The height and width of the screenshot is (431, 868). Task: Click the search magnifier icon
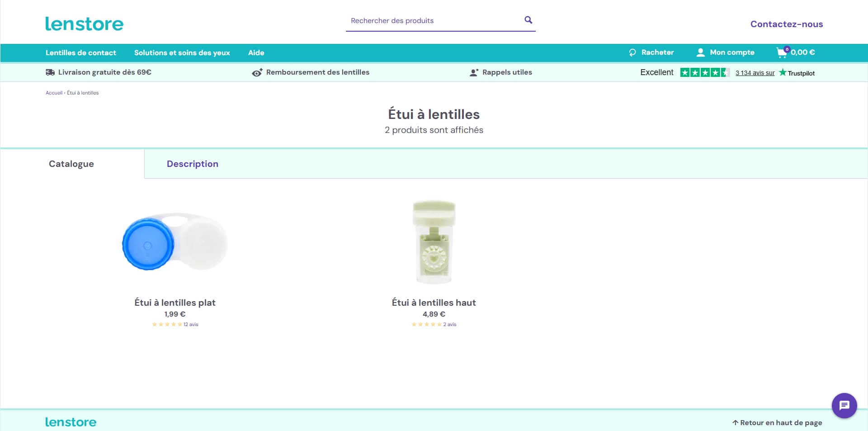528,20
